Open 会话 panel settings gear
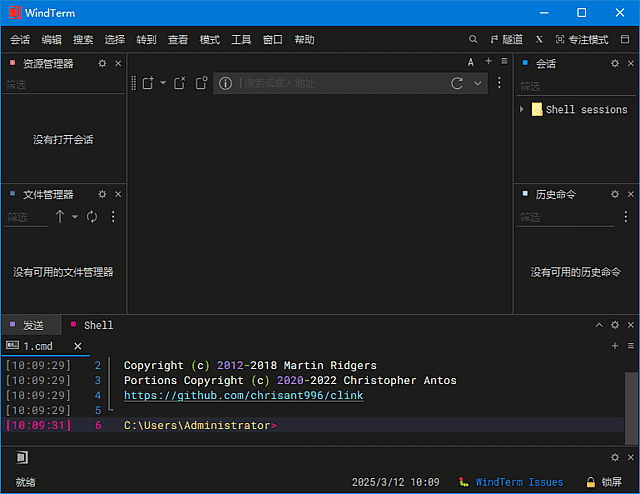Viewport: 640px width, 494px height. [615, 63]
